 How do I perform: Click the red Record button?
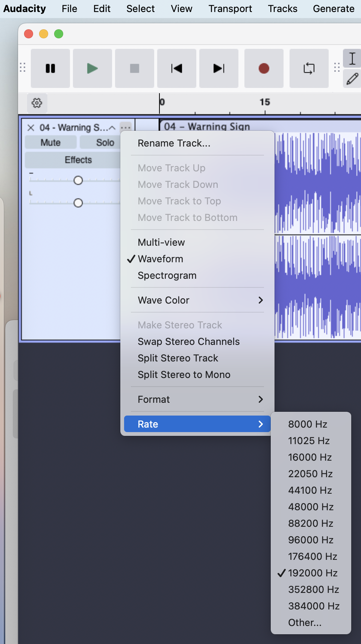[264, 68]
